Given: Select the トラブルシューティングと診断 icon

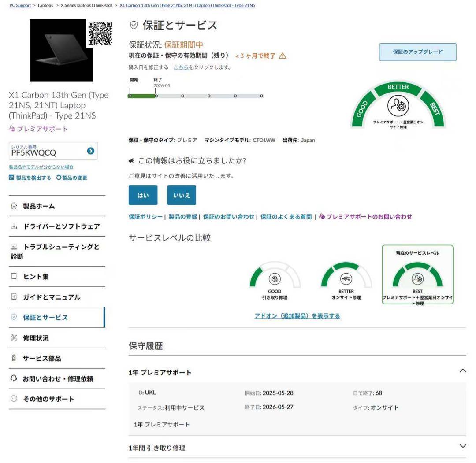Looking at the screenshot, I should [x=15, y=247].
